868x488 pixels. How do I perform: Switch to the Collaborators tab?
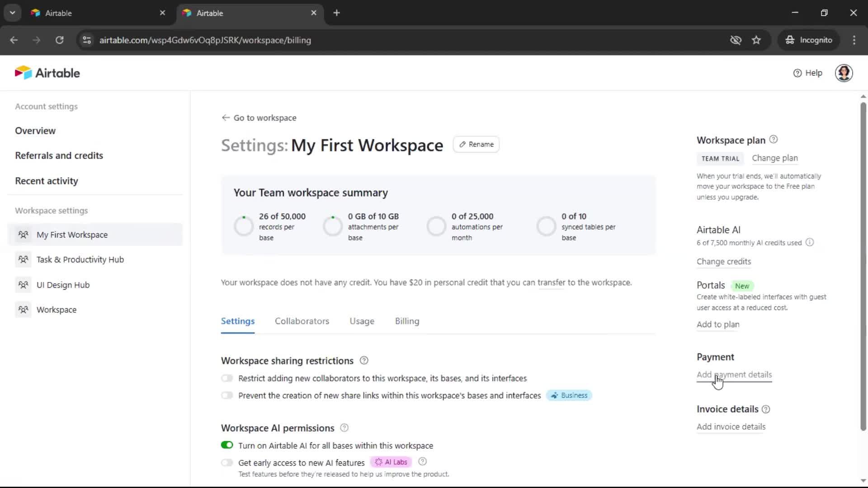point(302,321)
